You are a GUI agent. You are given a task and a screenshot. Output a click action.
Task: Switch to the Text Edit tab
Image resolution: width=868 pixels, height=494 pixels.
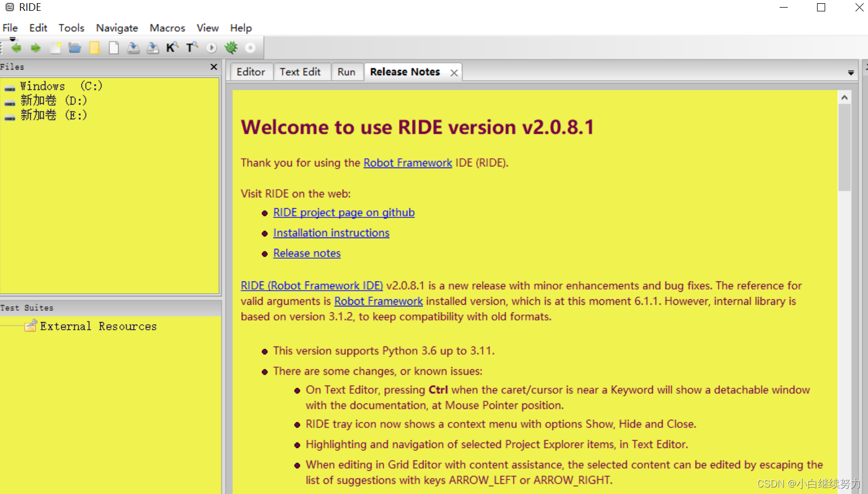click(x=300, y=72)
